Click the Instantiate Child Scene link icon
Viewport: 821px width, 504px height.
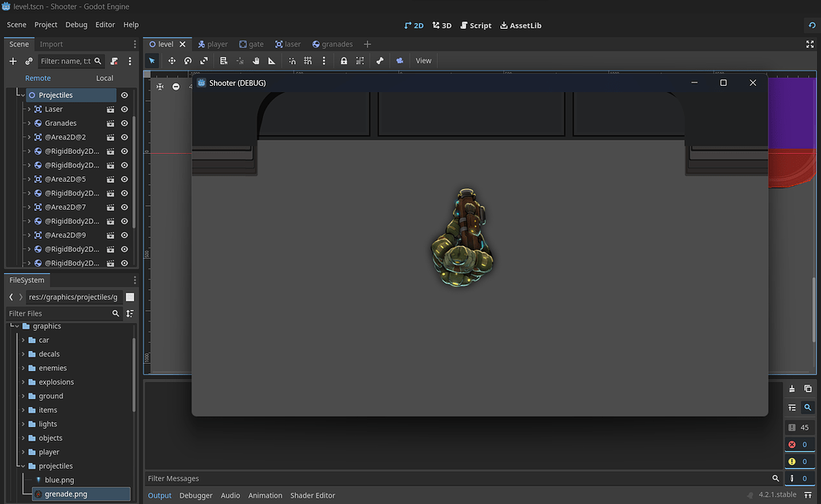point(29,61)
